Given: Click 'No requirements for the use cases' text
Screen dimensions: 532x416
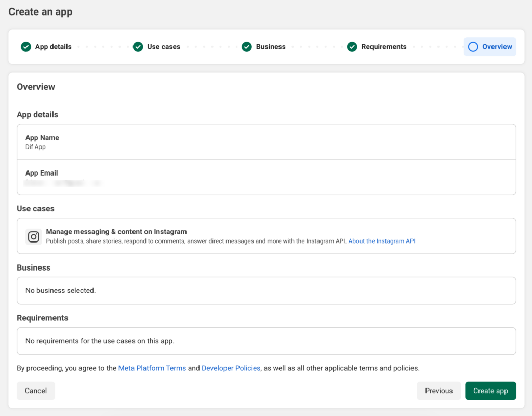Looking at the screenshot, I should 100,341.
